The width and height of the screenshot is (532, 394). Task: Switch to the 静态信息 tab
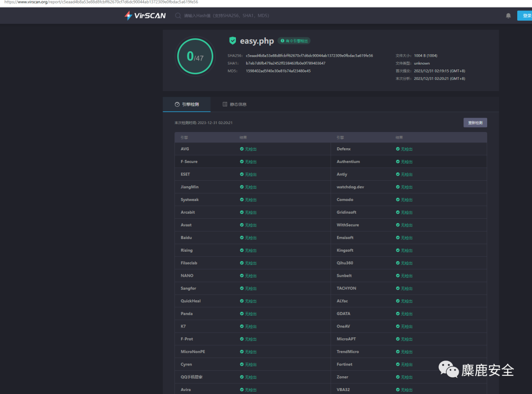(x=234, y=104)
